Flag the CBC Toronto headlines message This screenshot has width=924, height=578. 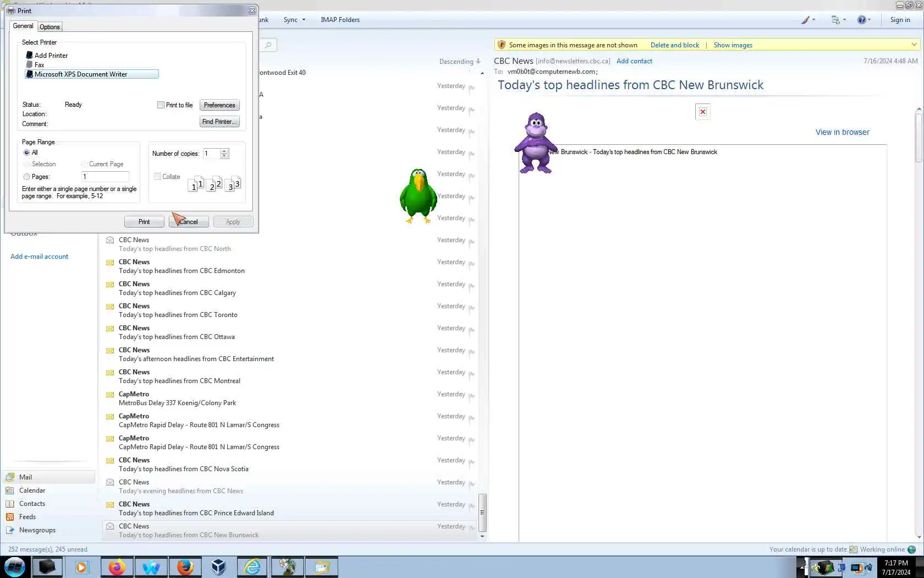472,308
